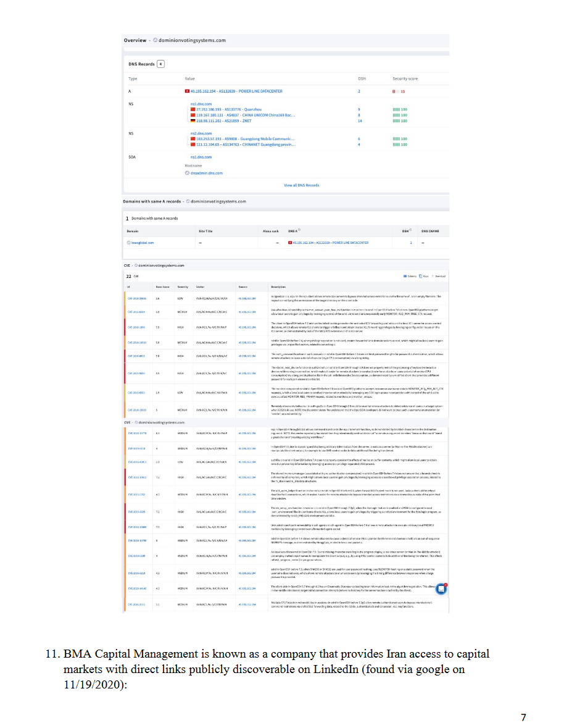Image resolution: width=564 pixels, height=728 pixels.
Task: Click the Copy button in CVE table toolbar
Action: (x=424, y=276)
